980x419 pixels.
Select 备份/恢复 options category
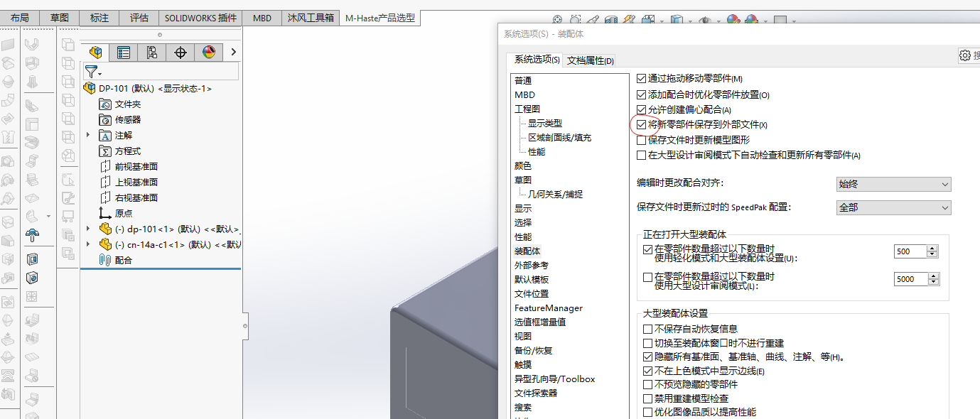click(533, 350)
